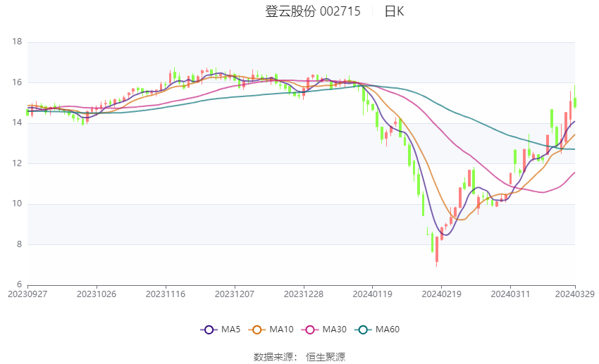Toggle the MA10 orange legend marker
The width and height of the screenshot is (599, 364).
[x=257, y=330]
